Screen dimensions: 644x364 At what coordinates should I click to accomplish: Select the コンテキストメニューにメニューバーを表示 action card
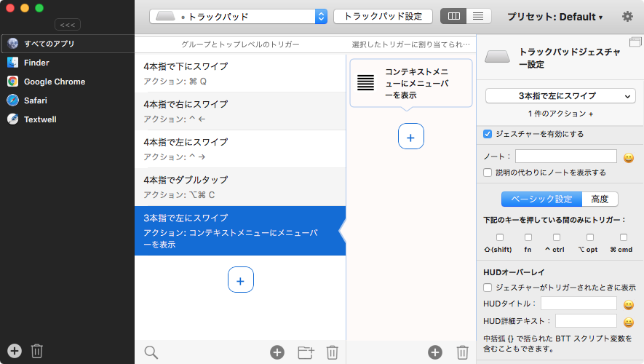point(410,84)
